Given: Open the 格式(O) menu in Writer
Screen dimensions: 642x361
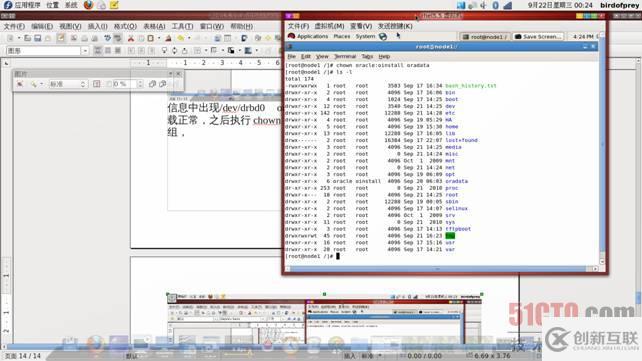Looking at the screenshot, I should [125, 26].
